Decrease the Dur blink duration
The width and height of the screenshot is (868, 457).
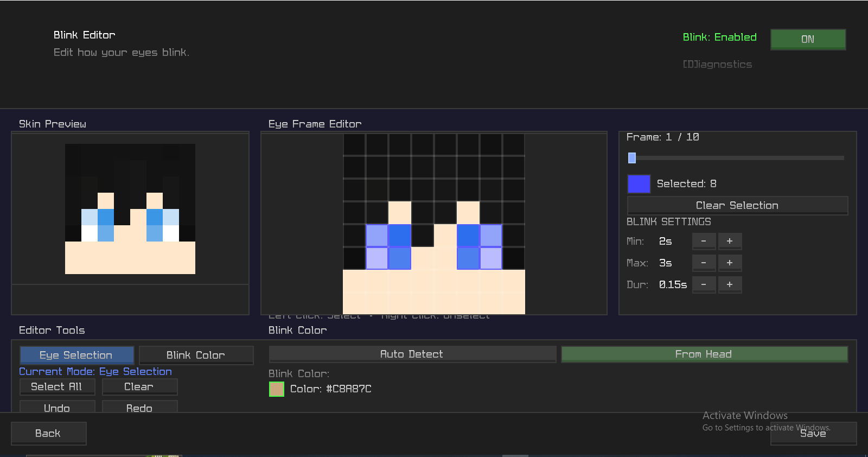704,284
